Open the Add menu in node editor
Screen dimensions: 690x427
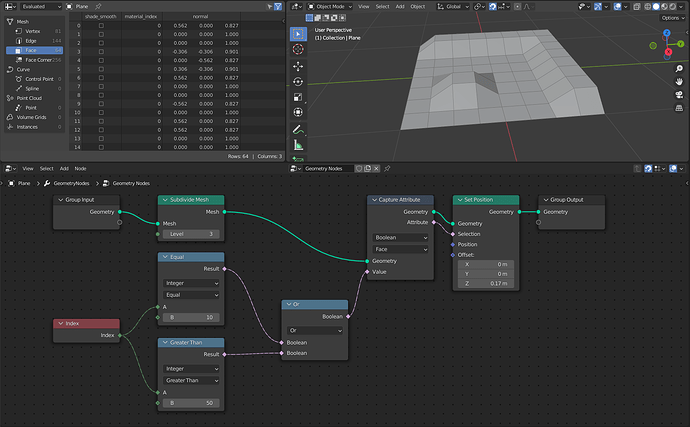point(64,169)
